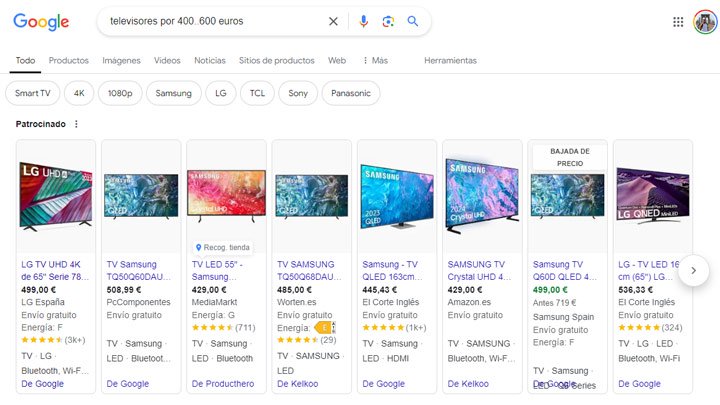Click De Kelkoo under Amazon.es card
Viewport: 720px width, 405px height.
[x=468, y=383]
